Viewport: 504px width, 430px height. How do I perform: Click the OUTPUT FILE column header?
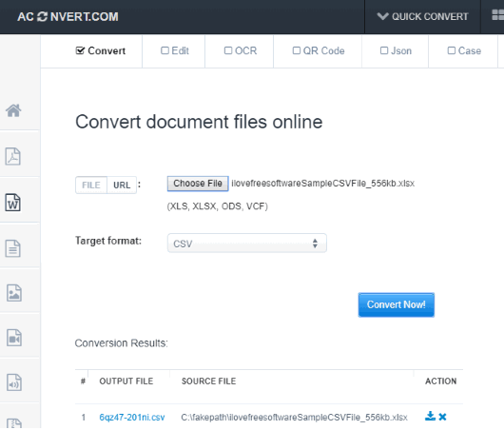coord(126,381)
